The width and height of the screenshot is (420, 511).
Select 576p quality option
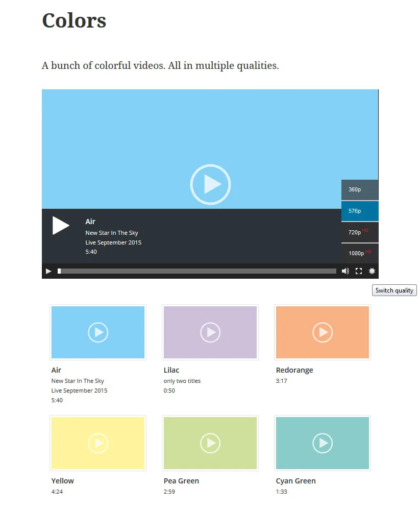point(360,211)
